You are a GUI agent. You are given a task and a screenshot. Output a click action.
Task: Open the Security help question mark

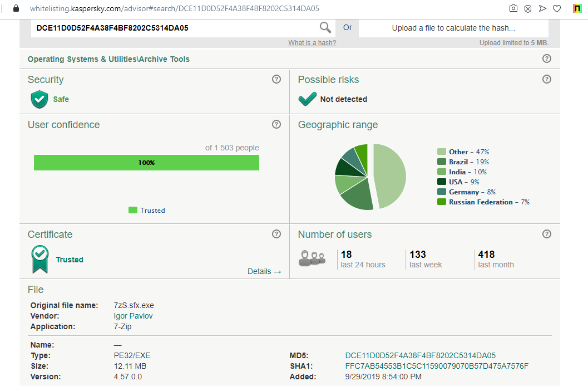click(x=276, y=79)
